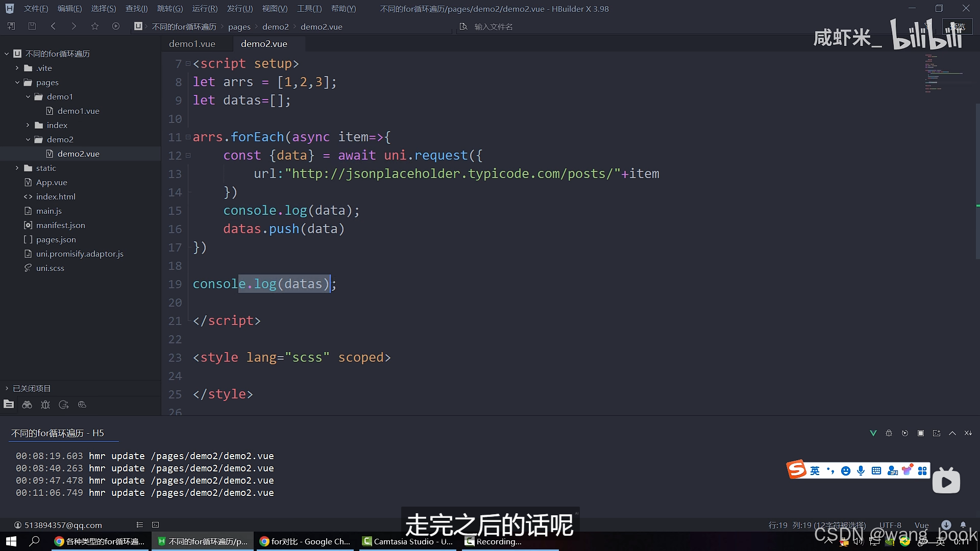Open the Sogou emoji face icon
The width and height of the screenshot is (980, 551).
846,471
